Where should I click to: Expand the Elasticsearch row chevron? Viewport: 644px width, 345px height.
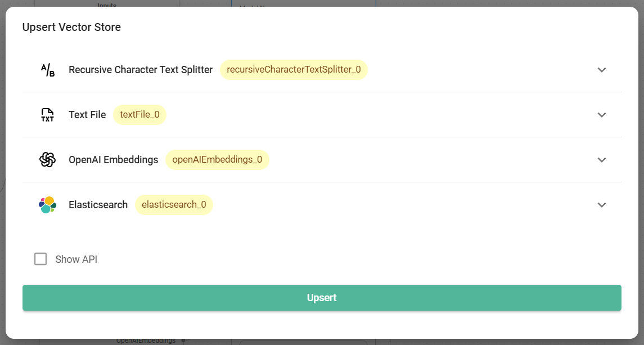click(x=601, y=205)
